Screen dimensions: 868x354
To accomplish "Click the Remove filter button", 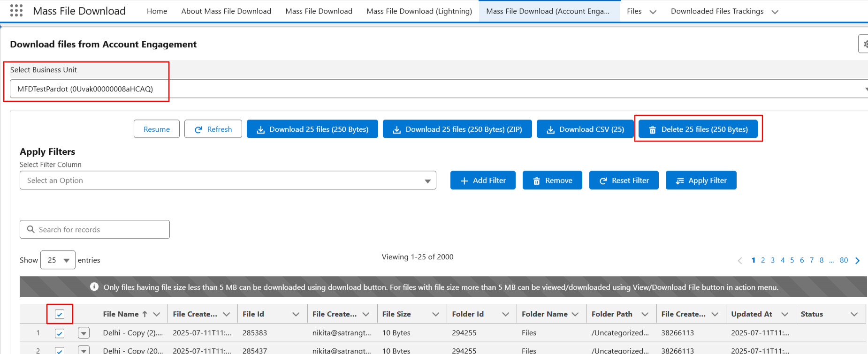I will (552, 180).
